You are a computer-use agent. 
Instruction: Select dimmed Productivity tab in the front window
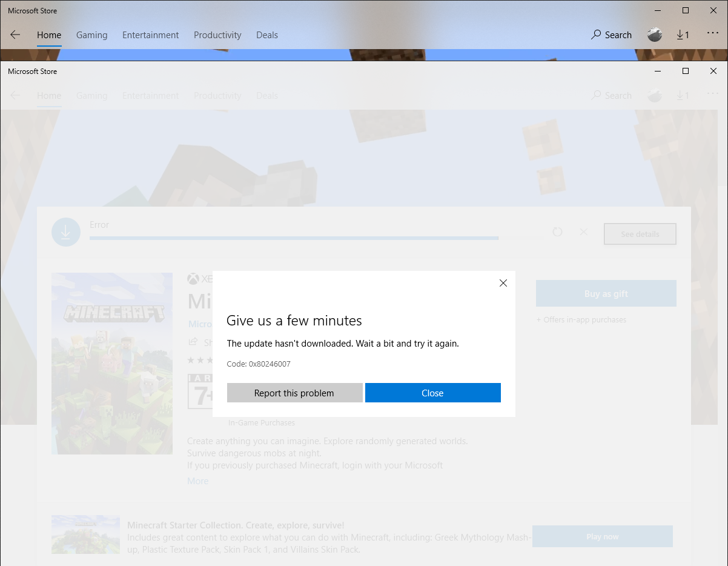point(217,95)
